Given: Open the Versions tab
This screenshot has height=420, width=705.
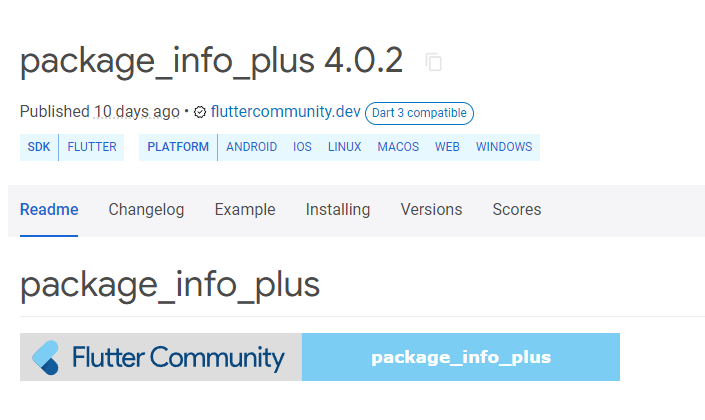Looking at the screenshot, I should point(431,210).
